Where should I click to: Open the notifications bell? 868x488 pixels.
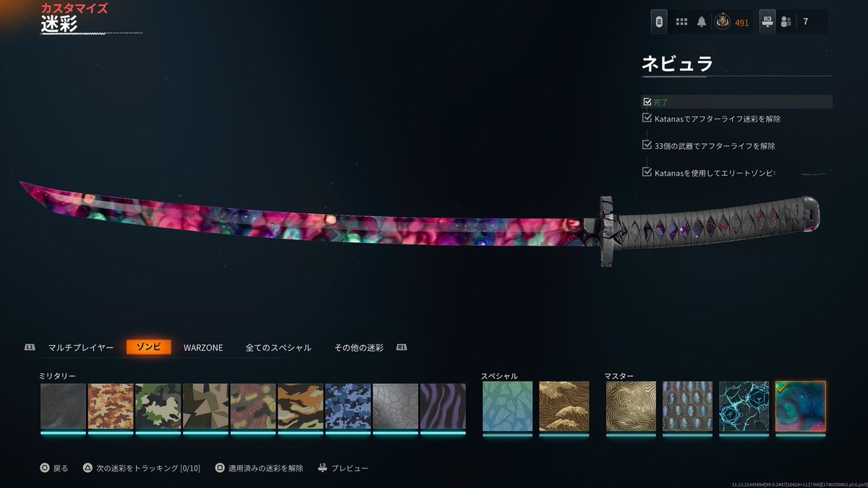702,22
